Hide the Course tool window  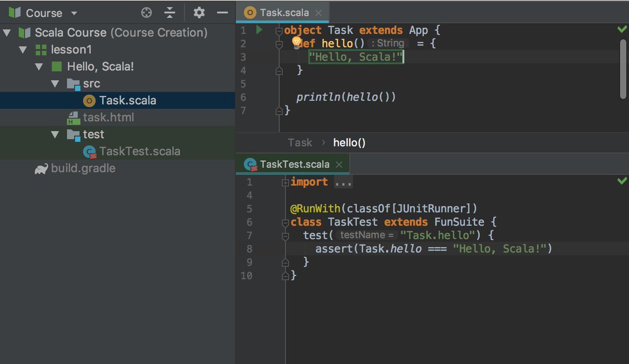tap(222, 13)
